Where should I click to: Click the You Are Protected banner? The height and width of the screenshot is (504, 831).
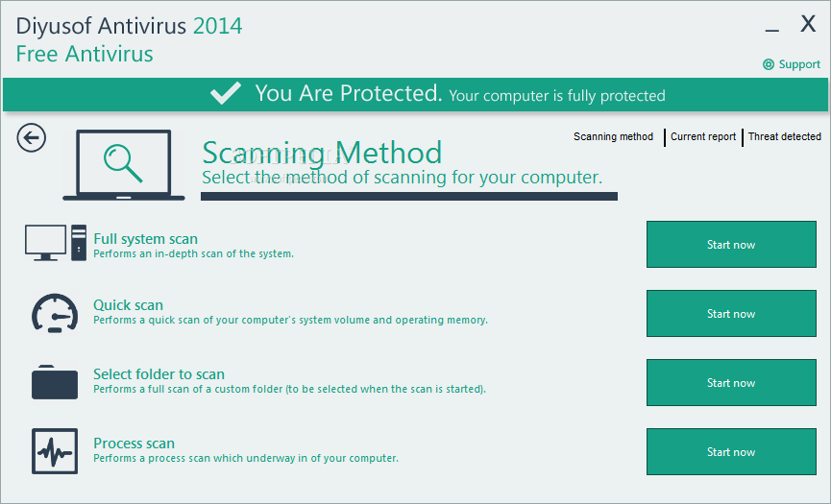point(415,94)
